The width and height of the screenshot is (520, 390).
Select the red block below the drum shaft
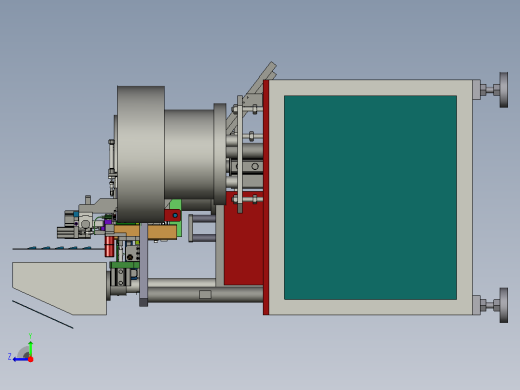coord(244,238)
